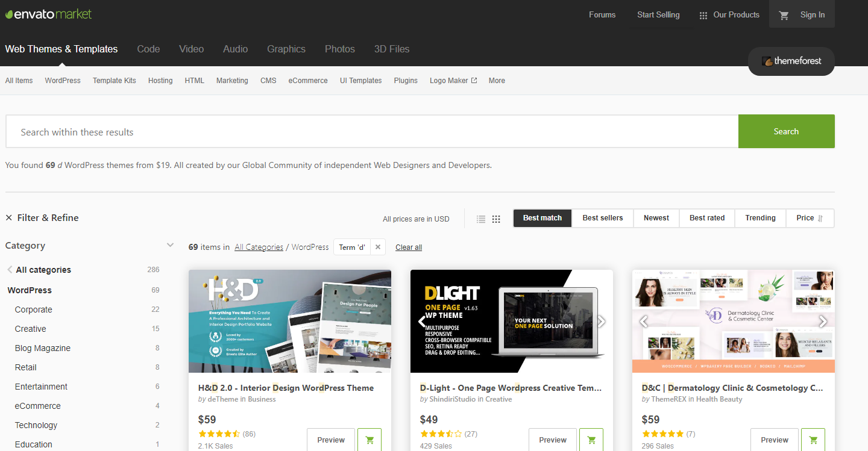Click next arrow on D-Light thumbnail

[600, 322]
